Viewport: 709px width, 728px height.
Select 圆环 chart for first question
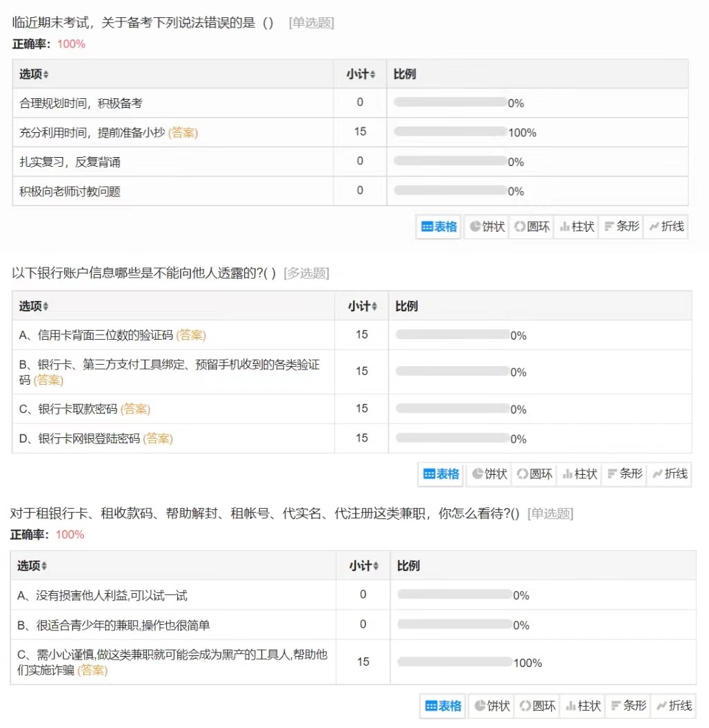click(x=532, y=226)
